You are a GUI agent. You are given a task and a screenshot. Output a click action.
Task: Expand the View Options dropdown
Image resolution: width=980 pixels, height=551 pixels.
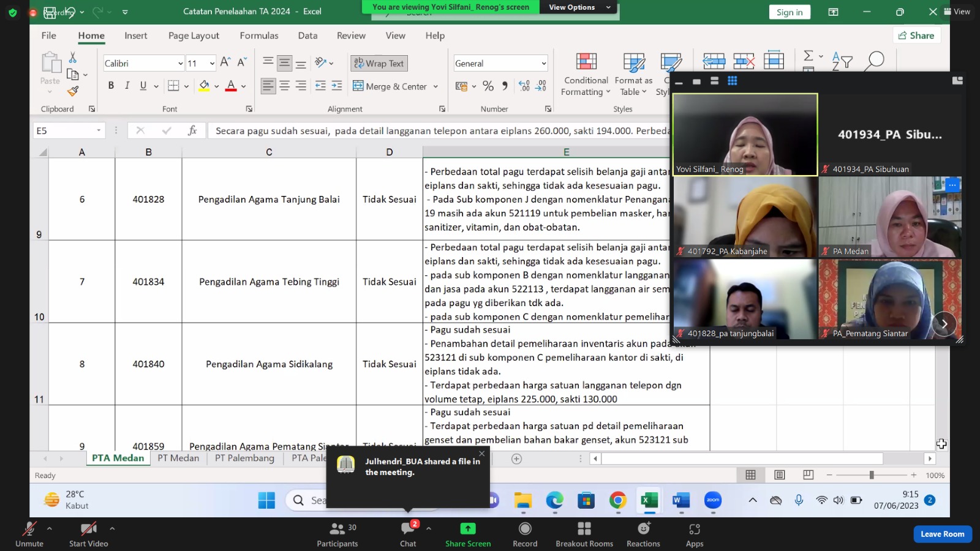tap(579, 7)
